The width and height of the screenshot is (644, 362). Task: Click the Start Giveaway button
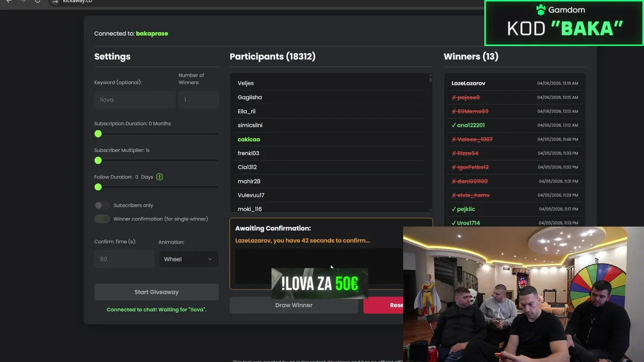pos(156,292)
